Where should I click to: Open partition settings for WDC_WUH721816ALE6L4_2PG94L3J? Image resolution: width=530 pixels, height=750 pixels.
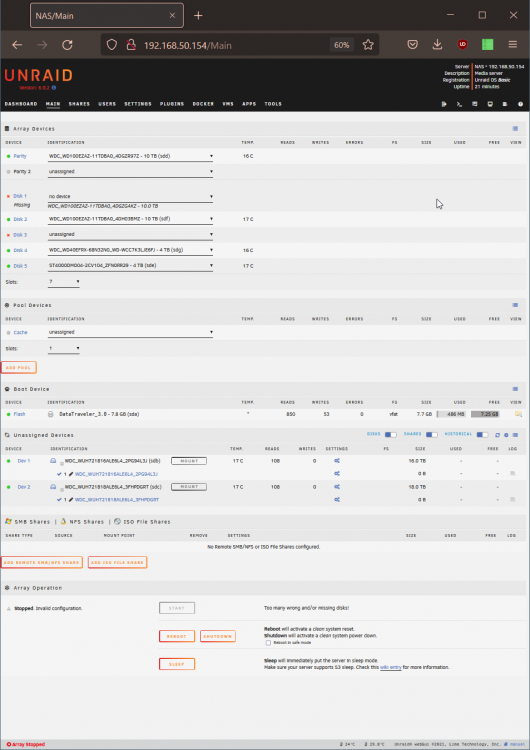(x=337, y=474)
